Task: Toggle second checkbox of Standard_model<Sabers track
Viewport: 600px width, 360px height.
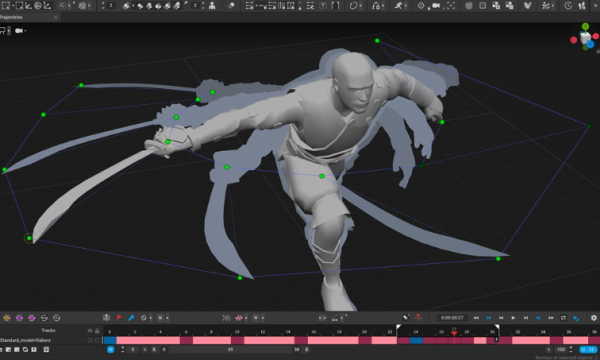Action: [x=97, y=340]
